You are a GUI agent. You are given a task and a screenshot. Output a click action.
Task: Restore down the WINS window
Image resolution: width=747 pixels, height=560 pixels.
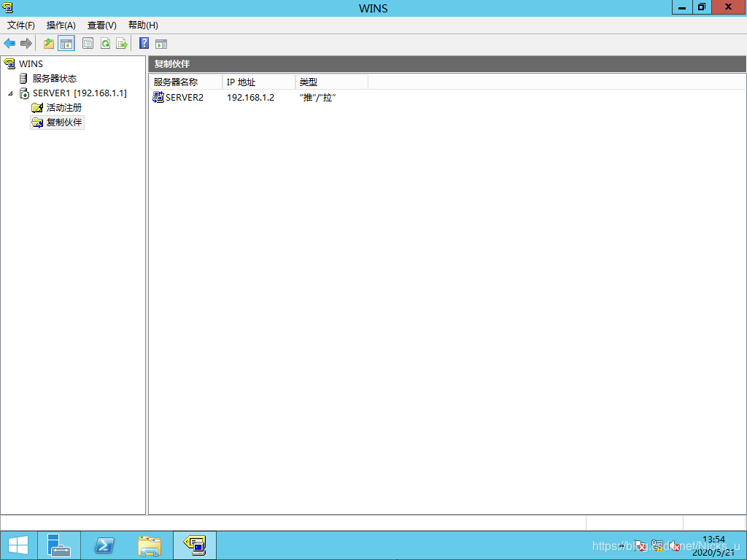701,7
